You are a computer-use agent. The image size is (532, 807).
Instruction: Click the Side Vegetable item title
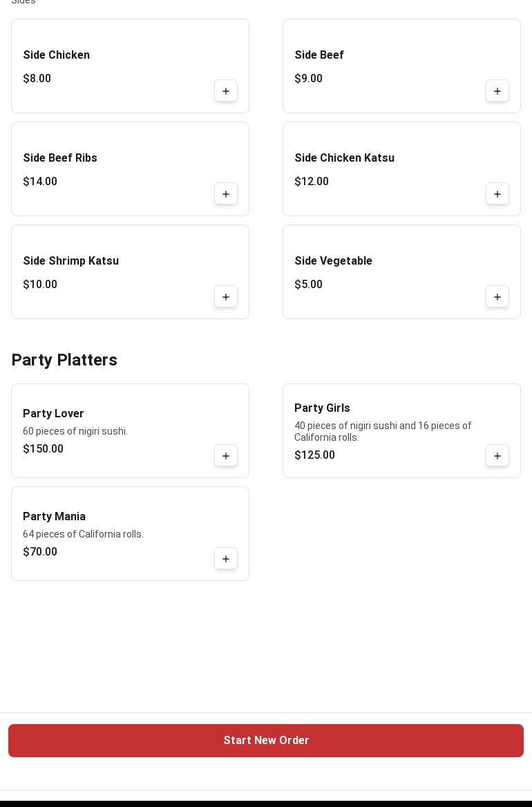point(333,261)
